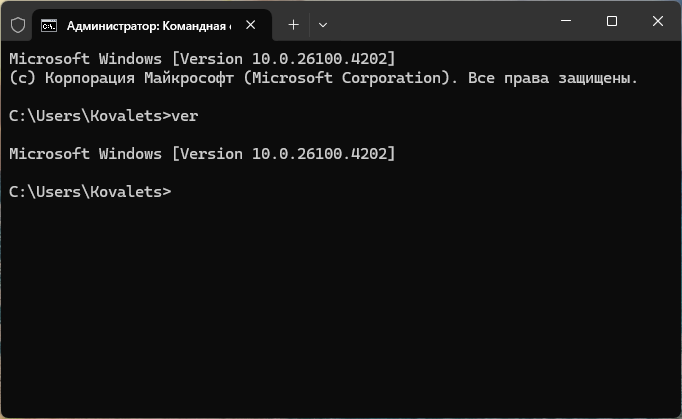Click the Все права защищены text

pyautogui.click(x=552, y=78)
